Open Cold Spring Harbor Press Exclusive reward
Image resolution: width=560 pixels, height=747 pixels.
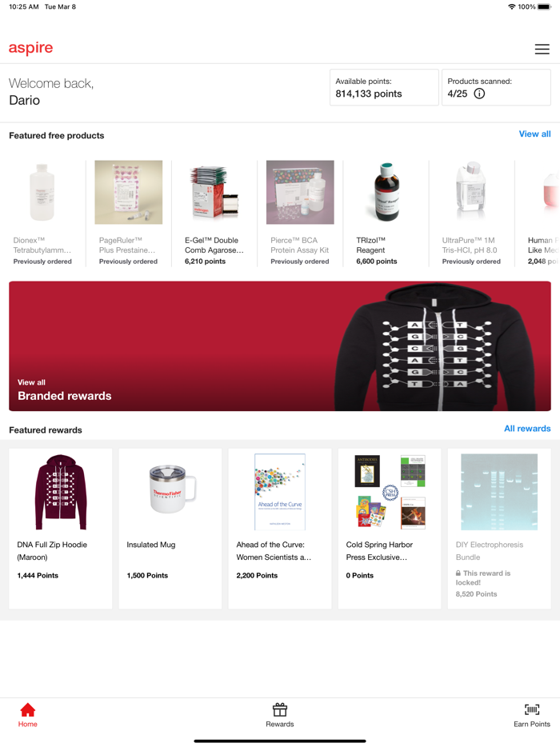[390, 529]
